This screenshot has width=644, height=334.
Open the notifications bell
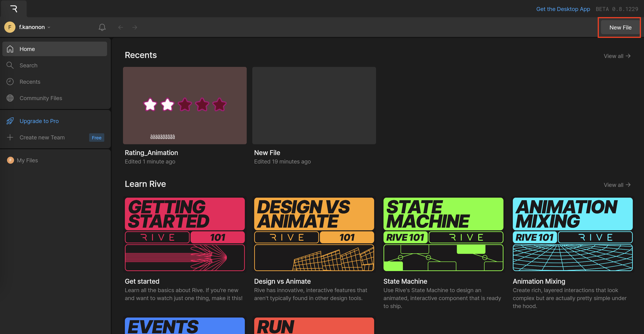point(102,27)
